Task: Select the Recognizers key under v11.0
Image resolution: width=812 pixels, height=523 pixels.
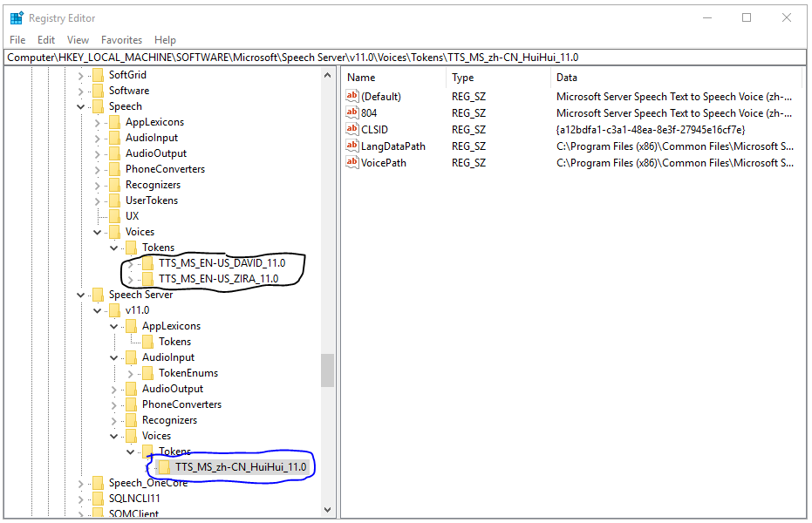Action: tap(169, 420)
